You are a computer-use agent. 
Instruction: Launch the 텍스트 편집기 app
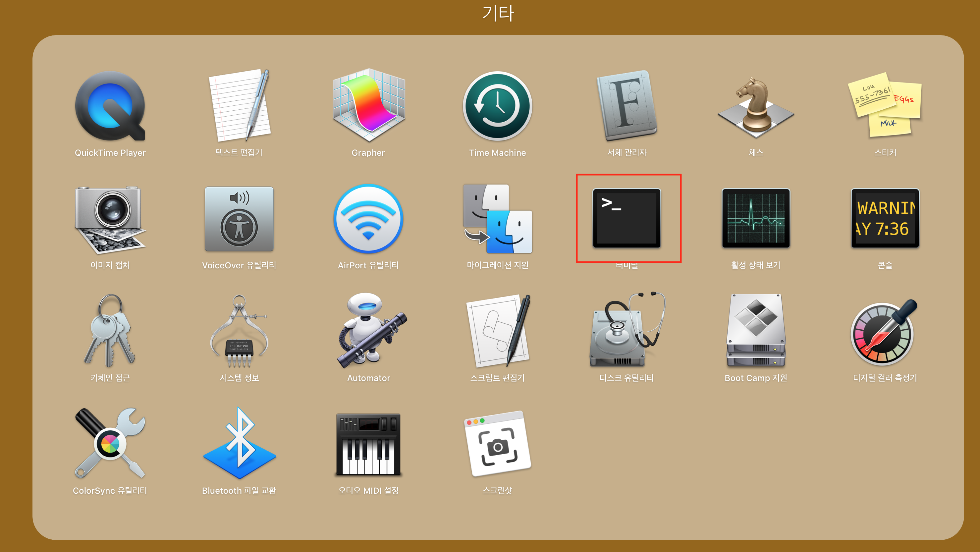pyautogui.click(x=239, y=105)
